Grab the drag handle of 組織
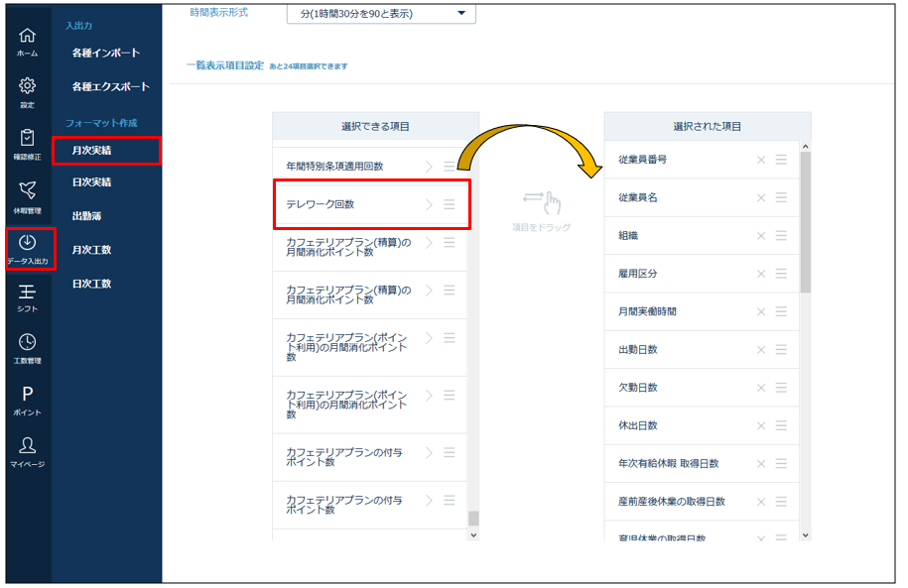This screenshot has height=588, width=908. tap(781, 235)
